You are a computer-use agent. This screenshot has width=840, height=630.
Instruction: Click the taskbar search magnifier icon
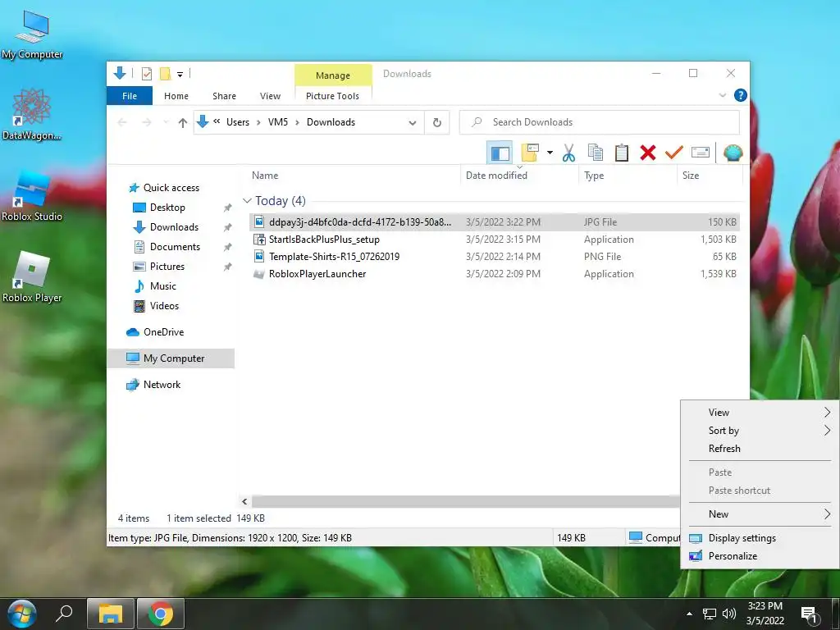click(64, 613)
